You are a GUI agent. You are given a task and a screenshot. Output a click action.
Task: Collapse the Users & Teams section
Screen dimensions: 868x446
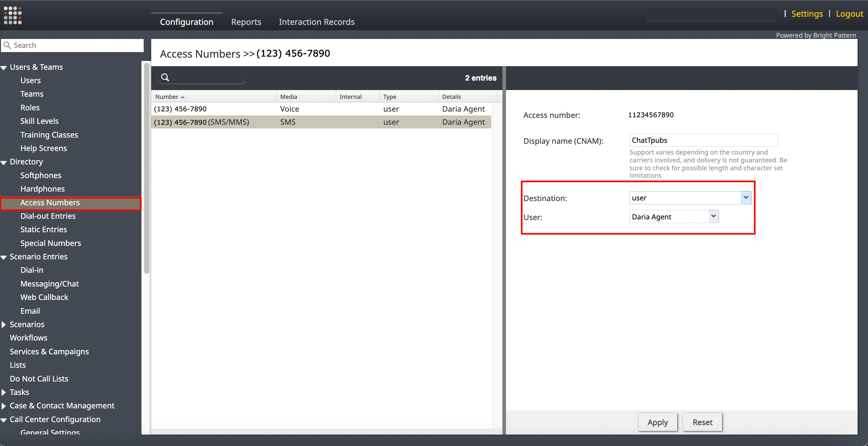point(4,67)
